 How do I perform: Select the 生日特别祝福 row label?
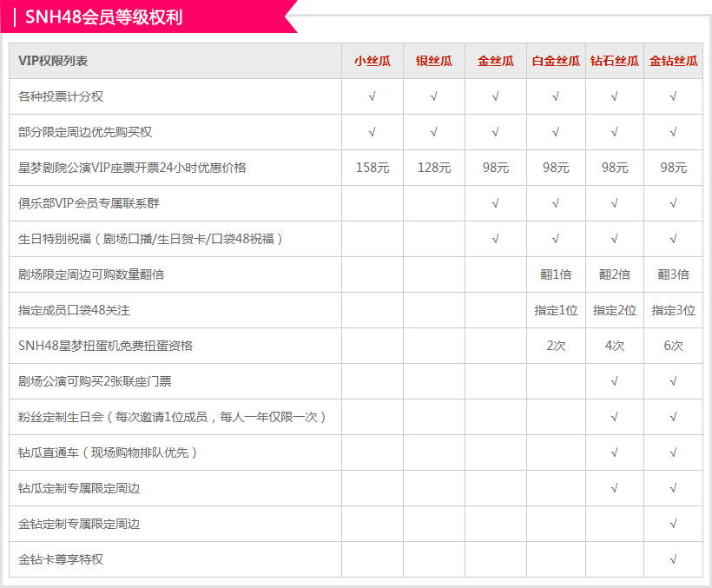[151, 239]
